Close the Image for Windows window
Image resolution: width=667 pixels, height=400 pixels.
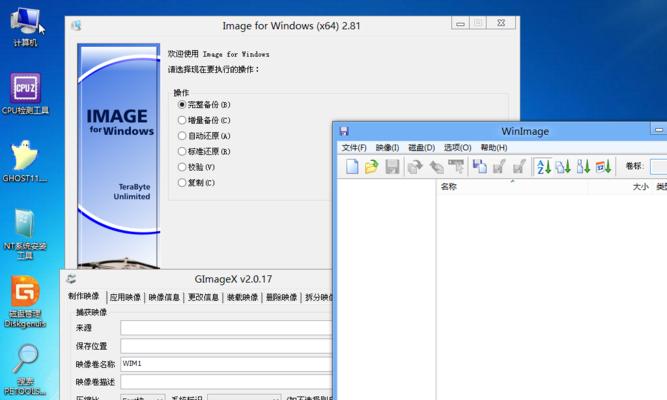point(501,23)
